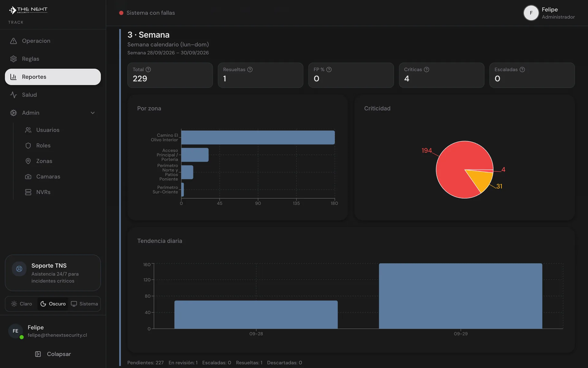Open the Soporte TNS assistance card

tap(53, 273)
